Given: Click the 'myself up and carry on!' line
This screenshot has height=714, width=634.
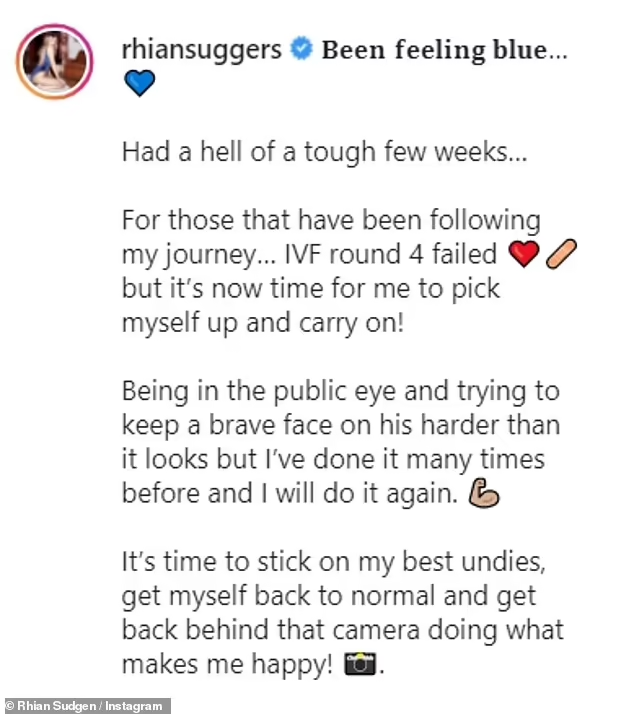Looking at the screenshot, I should 263,323.
